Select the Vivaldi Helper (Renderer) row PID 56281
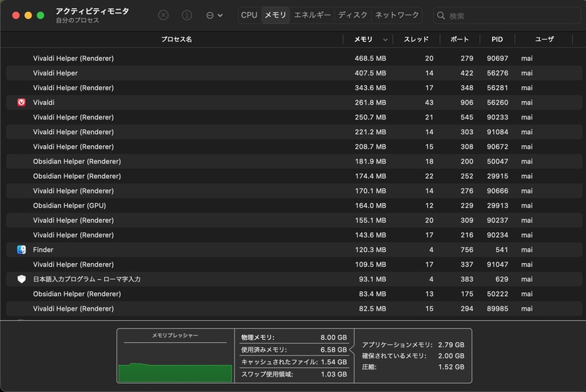This screenshot has height=392, width=586. click(294, 88)
